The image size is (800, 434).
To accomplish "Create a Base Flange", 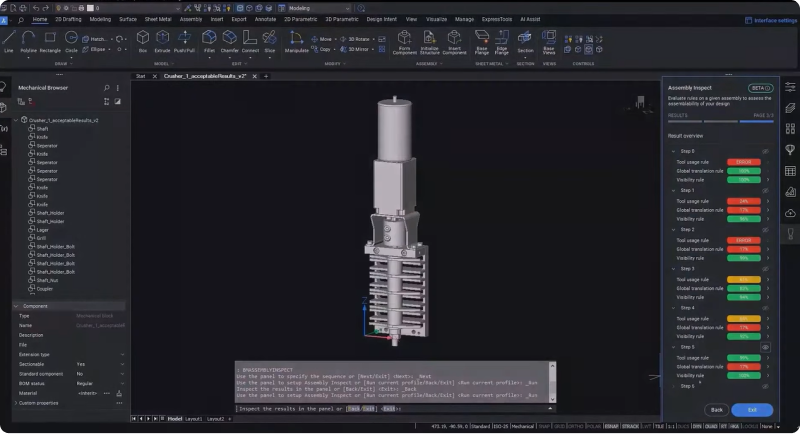I will (x=482, y=42).
